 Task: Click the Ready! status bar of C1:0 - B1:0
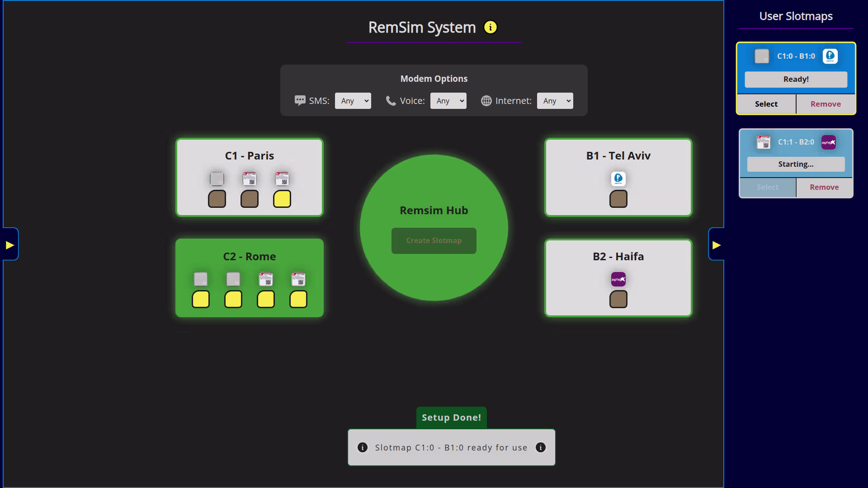[x=796, y=79]
